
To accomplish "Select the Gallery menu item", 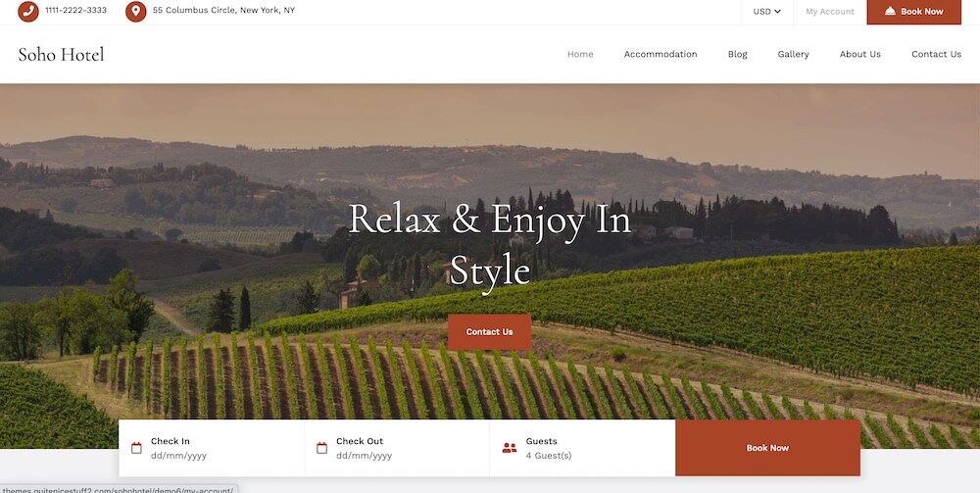I will (x=793, y=54).
